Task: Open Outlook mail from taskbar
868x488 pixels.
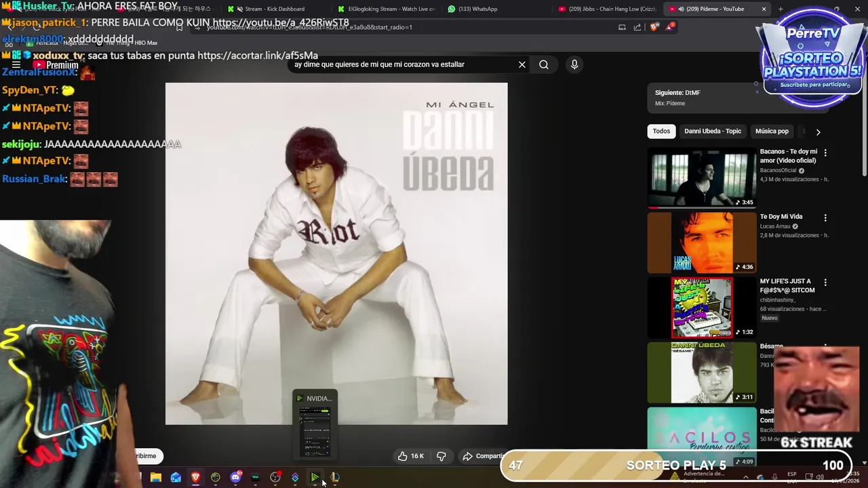Action: 176,478
